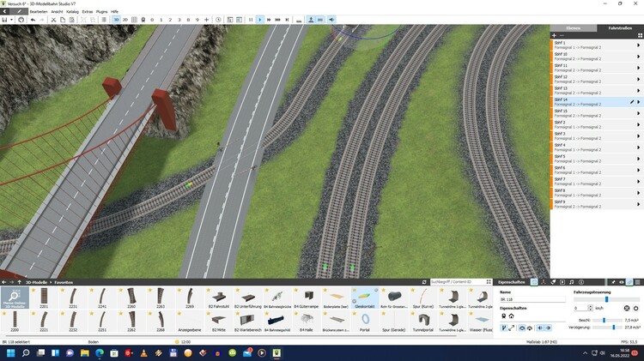644x361 pixels.
Task: Select the Sbhf 3 route row
Action: pos(597,135)
